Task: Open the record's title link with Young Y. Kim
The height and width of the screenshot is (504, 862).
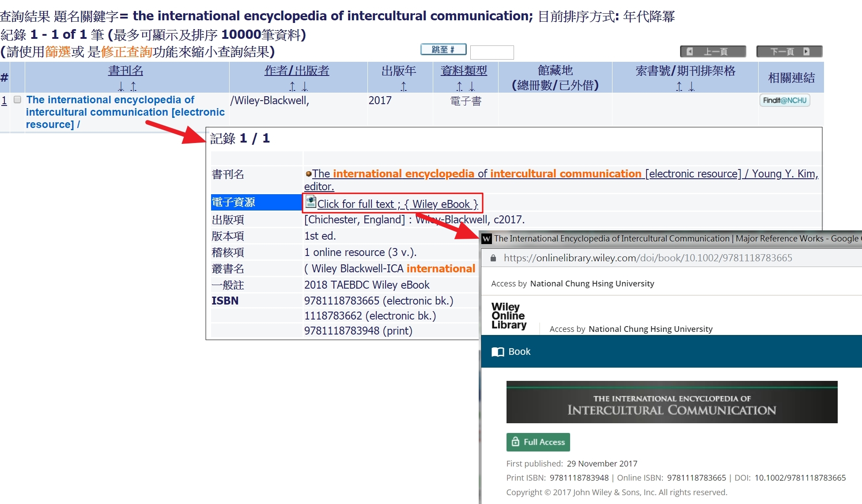Action: pyautogui.click(x=561, y=180)
